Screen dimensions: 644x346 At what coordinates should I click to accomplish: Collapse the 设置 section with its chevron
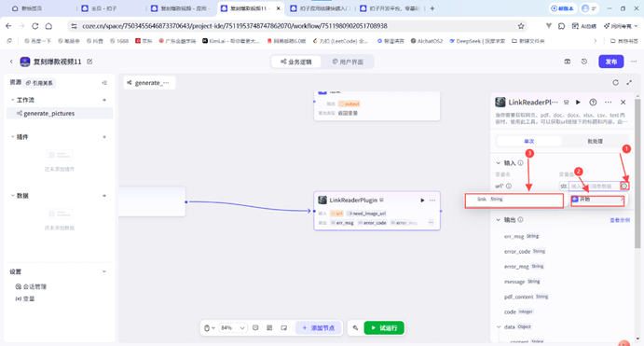coord(104,271)
